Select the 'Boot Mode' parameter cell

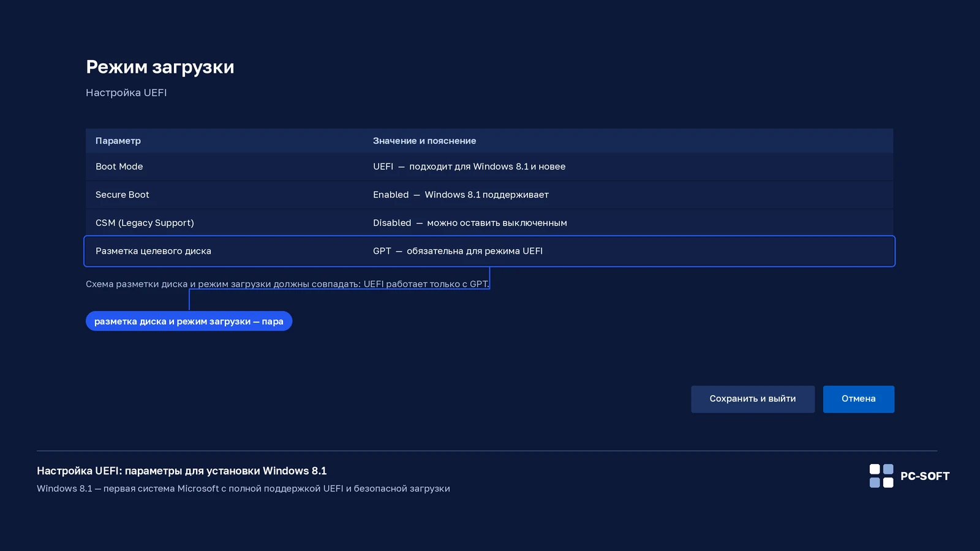point(119,167)
